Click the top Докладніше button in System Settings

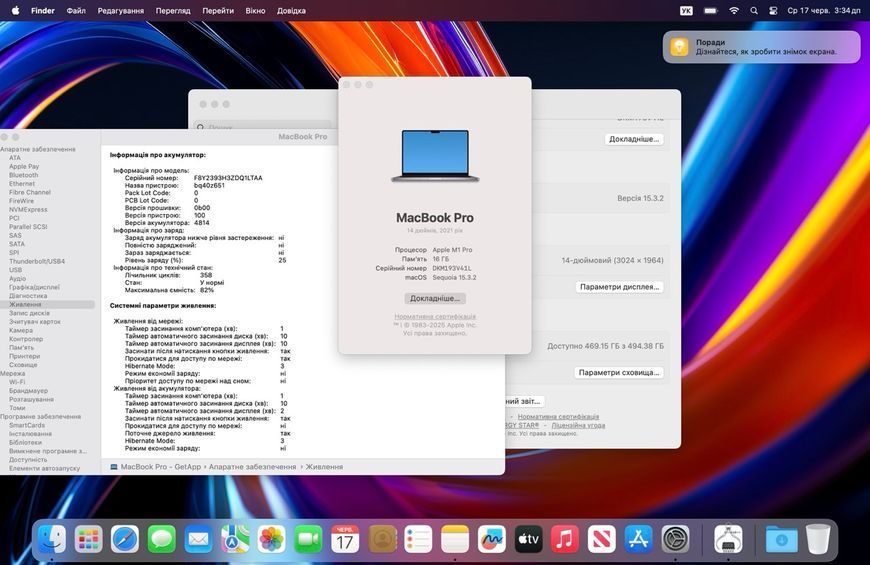pyautogui.click(x=634, y=139)
